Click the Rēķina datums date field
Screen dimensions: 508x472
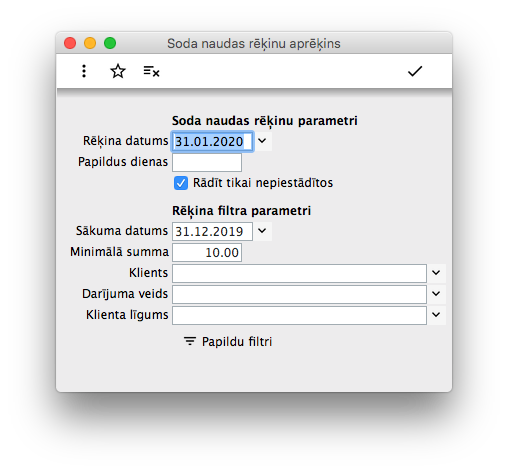coord(212,141)
